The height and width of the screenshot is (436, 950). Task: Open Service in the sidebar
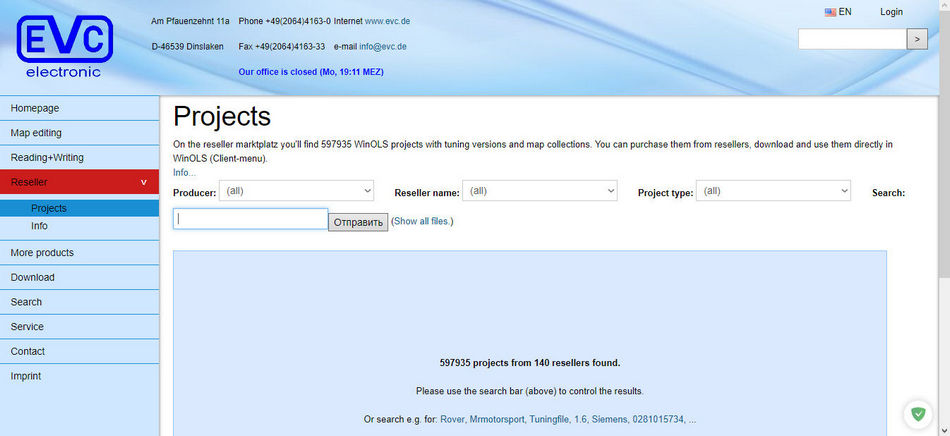79,326
